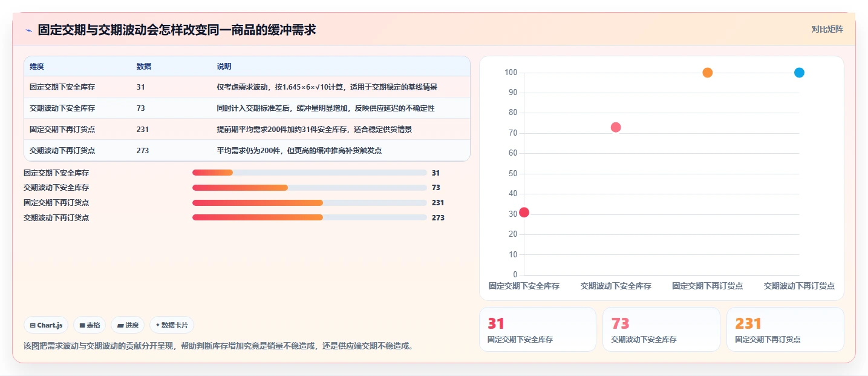
Task: Click progress bar for 固定交期下安全库存
Action: 310,173
